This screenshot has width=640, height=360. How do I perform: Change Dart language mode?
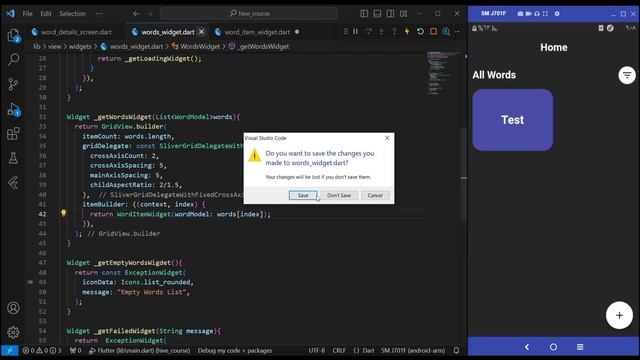click(x=364, y=350)
